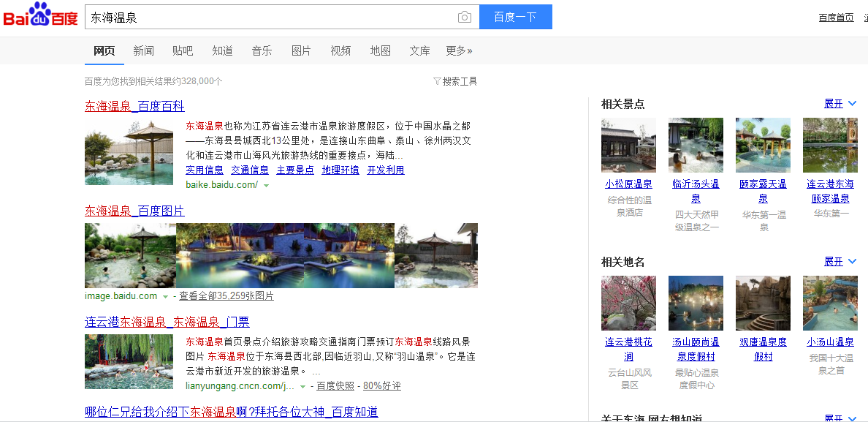Switch to the 贴吧 tab
Viewport: 868px width, 422px height.
pyautogui.click(x=183, y=51)
